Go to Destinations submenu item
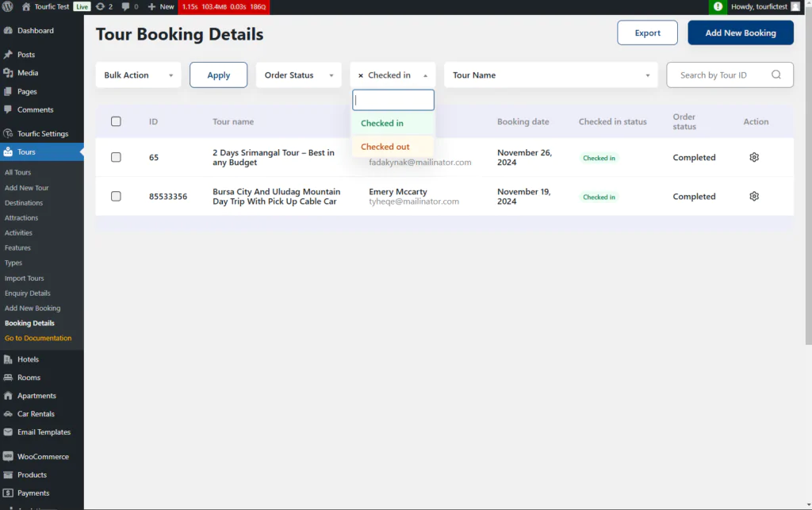Image resolution: width=812 pixels, height=510 pixels. point(24,203)
